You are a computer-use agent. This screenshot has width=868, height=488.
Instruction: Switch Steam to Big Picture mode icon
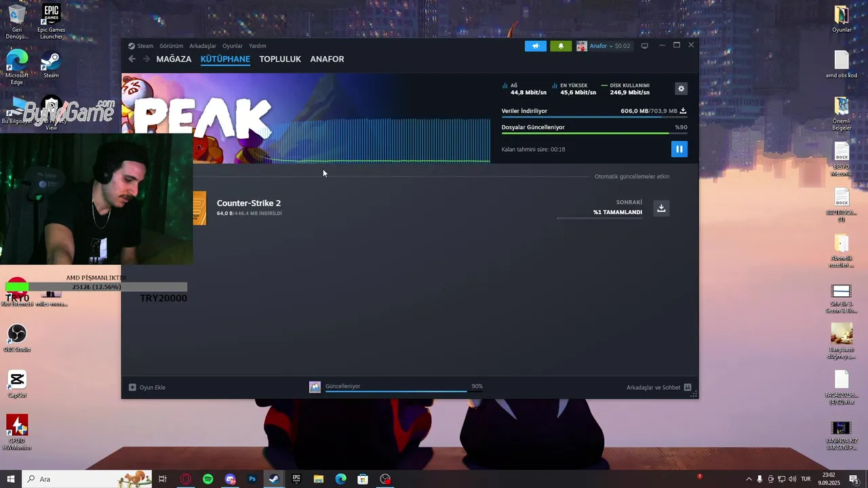tap(644, 46)
